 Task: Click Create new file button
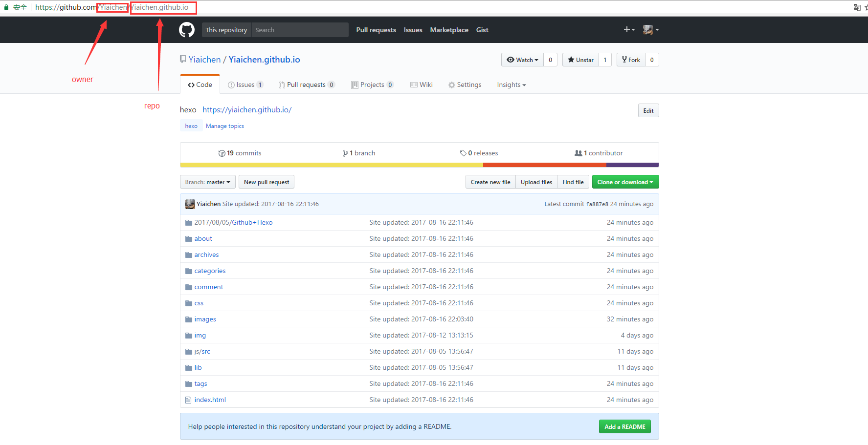[x=490, y=182]
